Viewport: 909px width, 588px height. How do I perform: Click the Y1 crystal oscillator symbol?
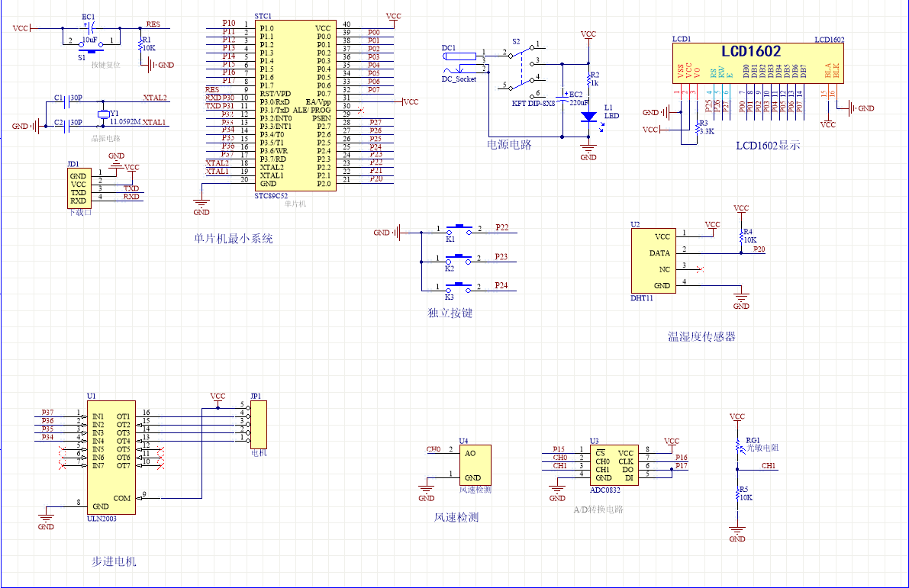coord(104,114)
